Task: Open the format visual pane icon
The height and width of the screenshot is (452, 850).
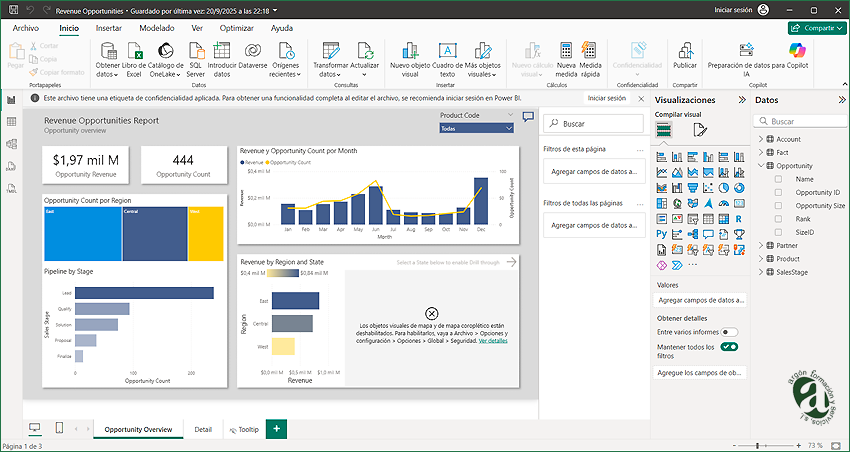Action: (700, 130)
